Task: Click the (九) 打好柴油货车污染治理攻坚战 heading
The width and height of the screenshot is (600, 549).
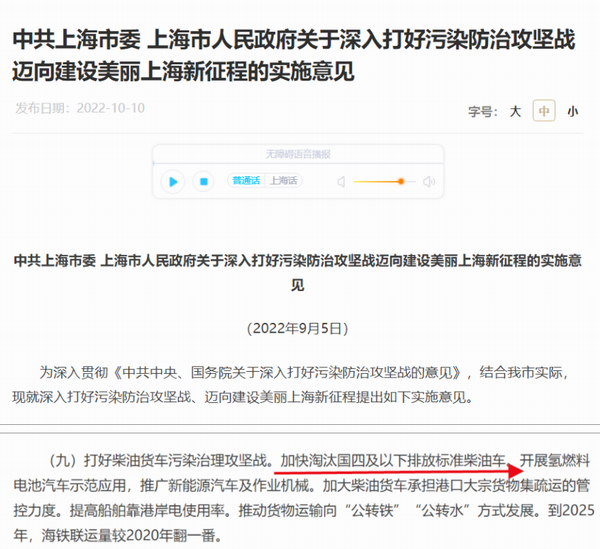Action: tap(160, 460)
